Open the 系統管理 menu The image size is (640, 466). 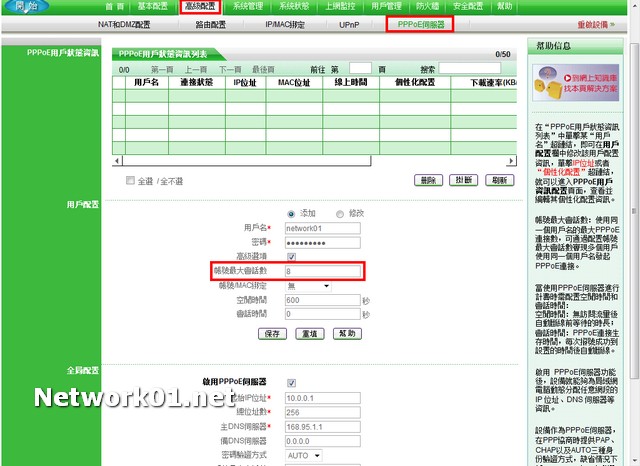click(247, 6)
